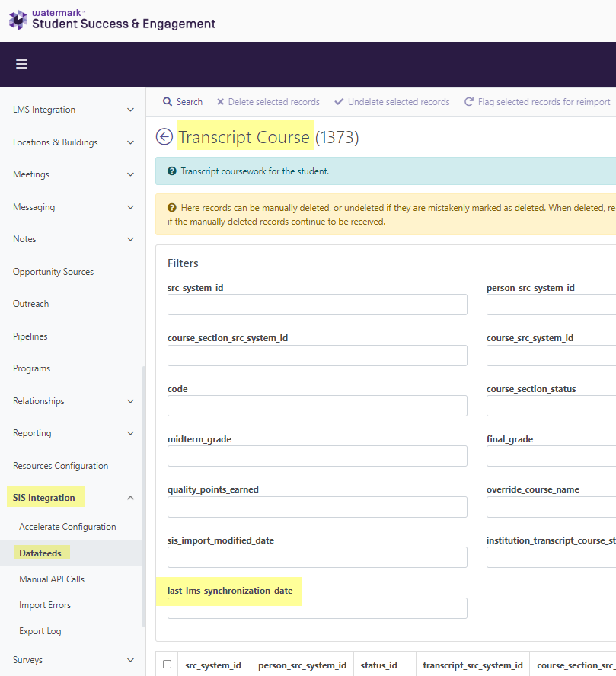Click the help icon in blue info banner
Screen dimensions: 616x676
172,171
